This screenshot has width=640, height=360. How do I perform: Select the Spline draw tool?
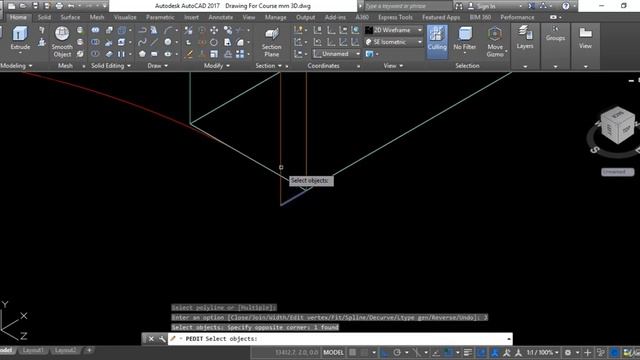pos(142,42)
